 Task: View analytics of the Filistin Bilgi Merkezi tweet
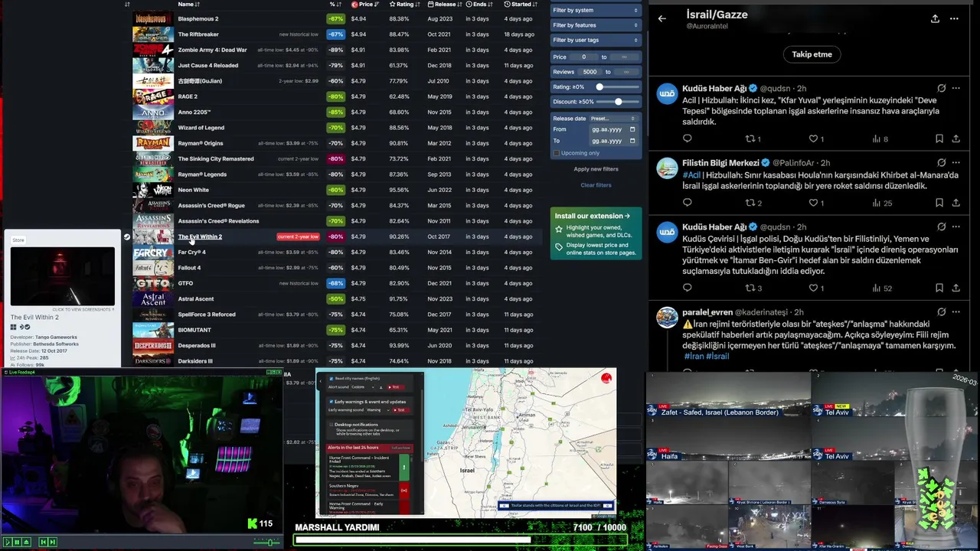pos(882,203)
